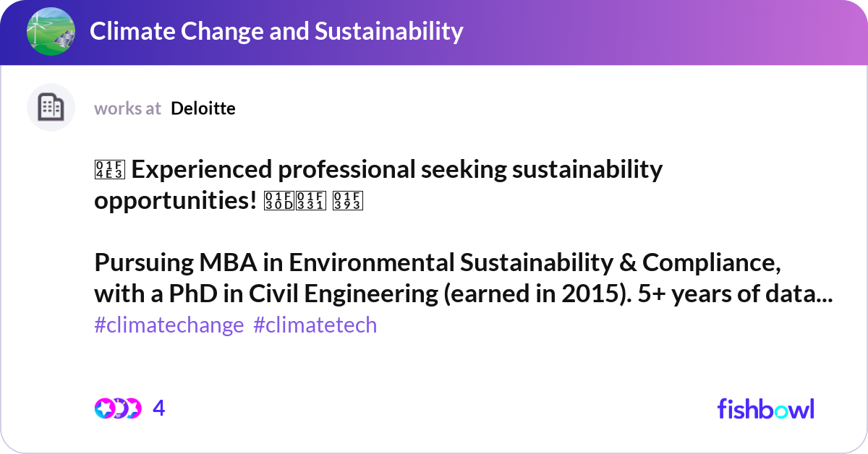Click the fishbowl logo

point(765,408)
